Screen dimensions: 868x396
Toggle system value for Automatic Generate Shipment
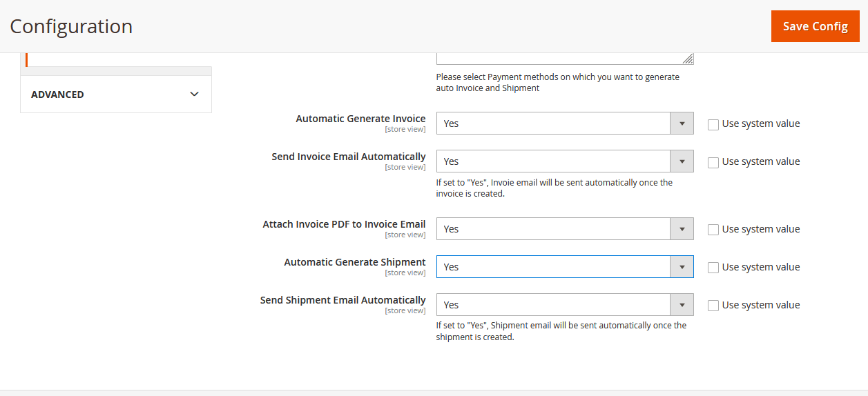[713, 268]
